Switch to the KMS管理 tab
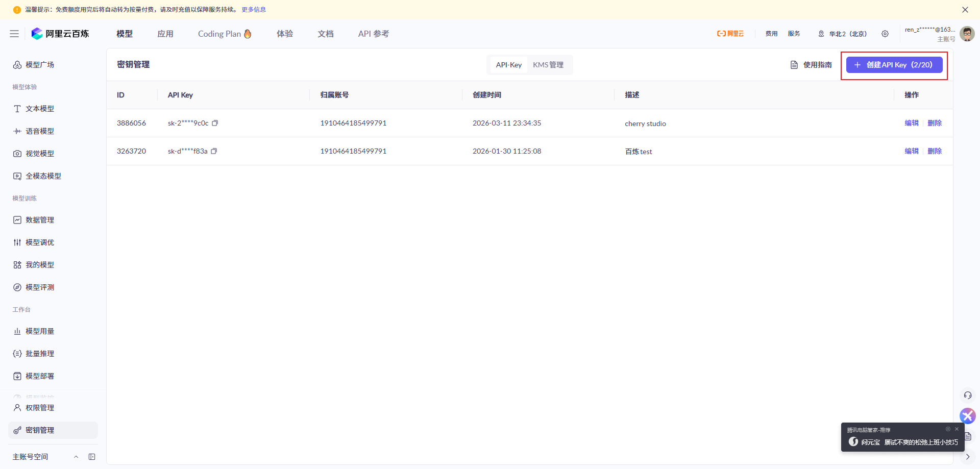Image resolution: width=980 pixels, height=469 pixels. pos(548,65)
